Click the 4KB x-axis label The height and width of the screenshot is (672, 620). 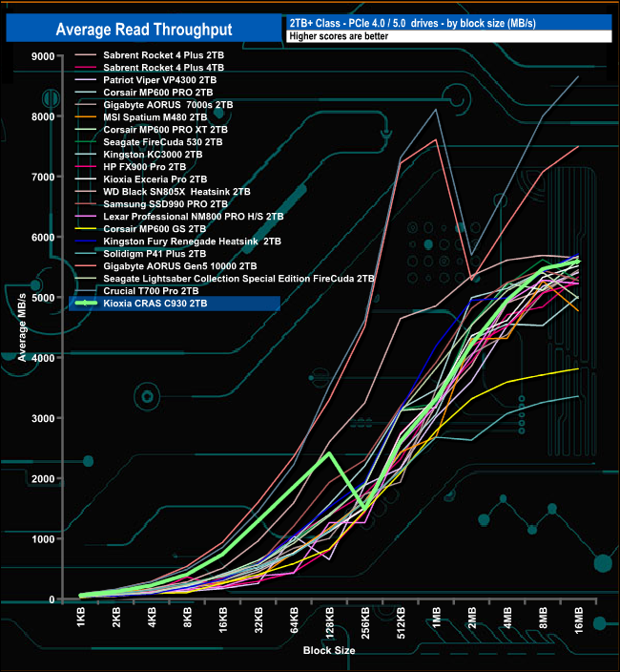pyautogui.click(x=152, y=618)
